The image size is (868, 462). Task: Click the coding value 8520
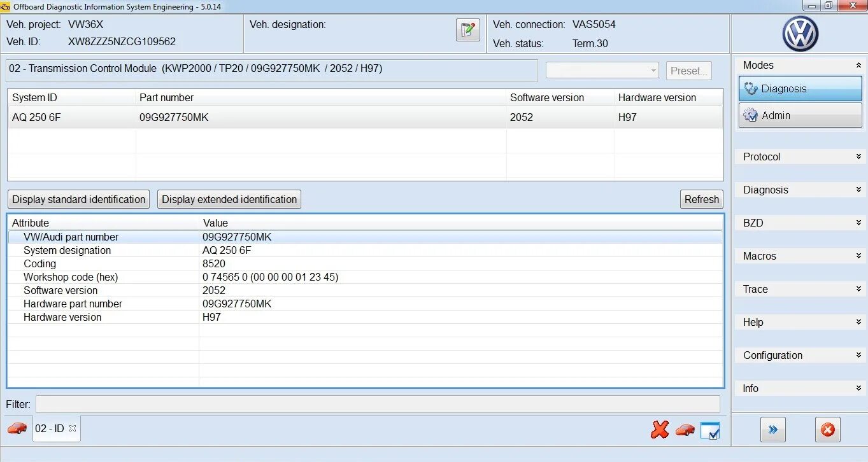click(214, 263)
